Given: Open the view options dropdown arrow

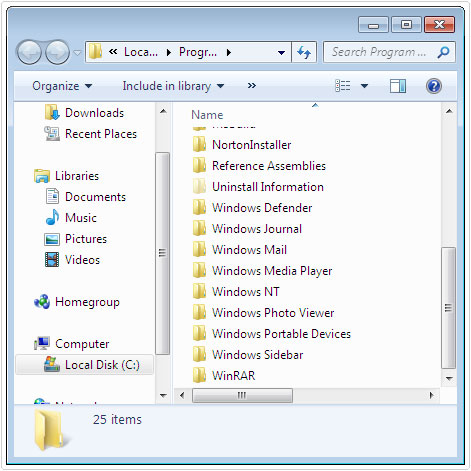Looking at the screenshot, I should (364, 86).
